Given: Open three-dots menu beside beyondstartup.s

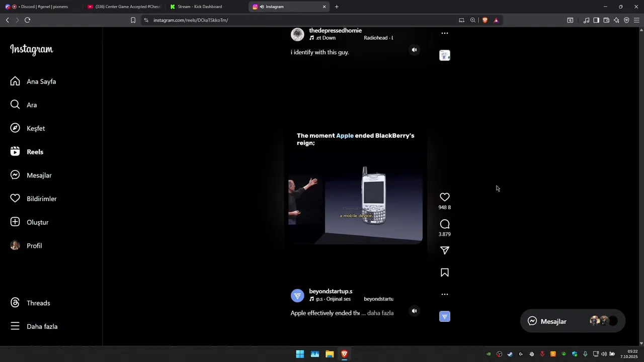Looking at the screenshot, I should tap(444, 295).
